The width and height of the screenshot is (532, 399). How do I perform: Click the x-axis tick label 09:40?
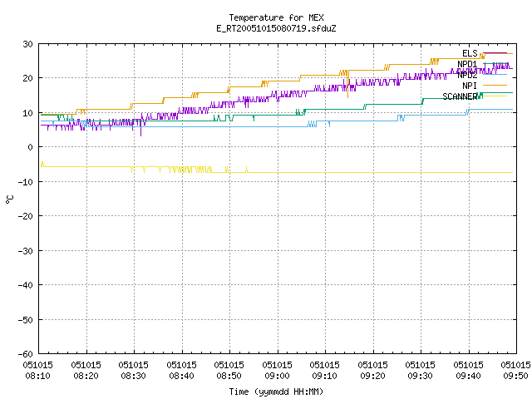click(469, 376)
